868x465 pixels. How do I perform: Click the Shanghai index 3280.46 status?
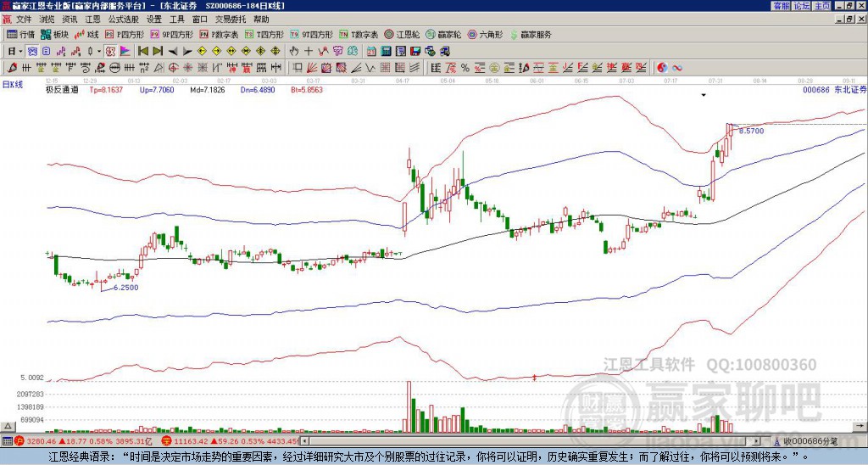tap(83, 441)
